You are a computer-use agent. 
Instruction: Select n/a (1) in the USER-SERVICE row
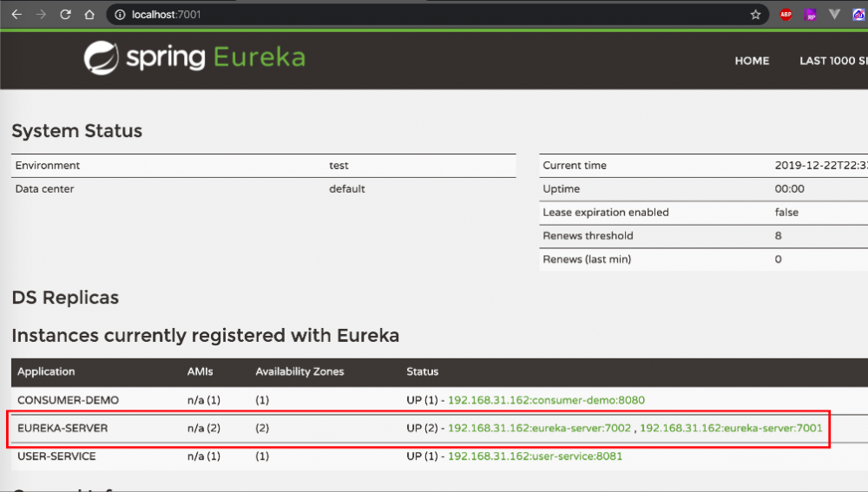click(204, 456)
